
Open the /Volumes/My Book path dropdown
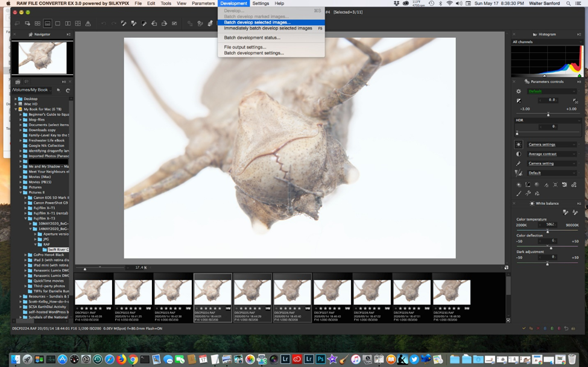(x=32, y=90)
